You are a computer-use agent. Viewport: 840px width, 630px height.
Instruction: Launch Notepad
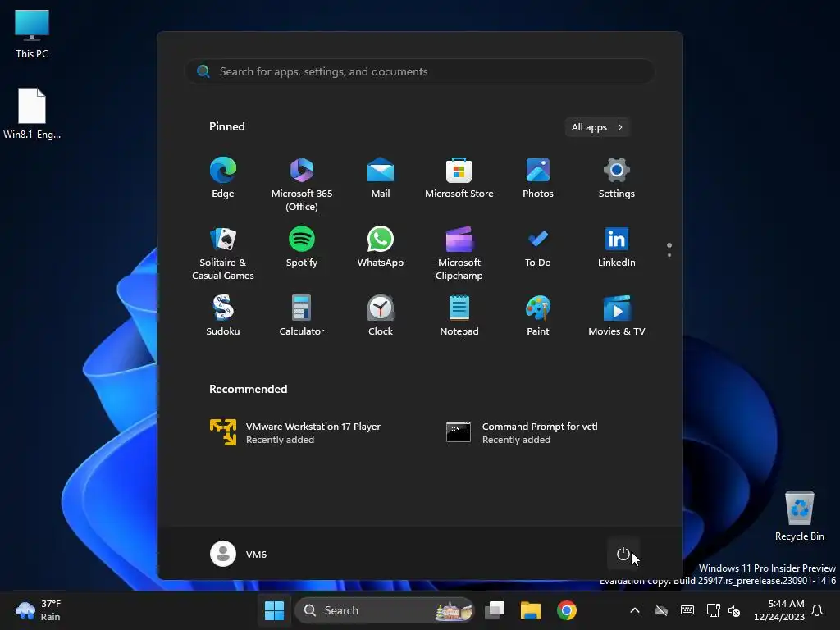pyautogui.click(x=459, y=316)
